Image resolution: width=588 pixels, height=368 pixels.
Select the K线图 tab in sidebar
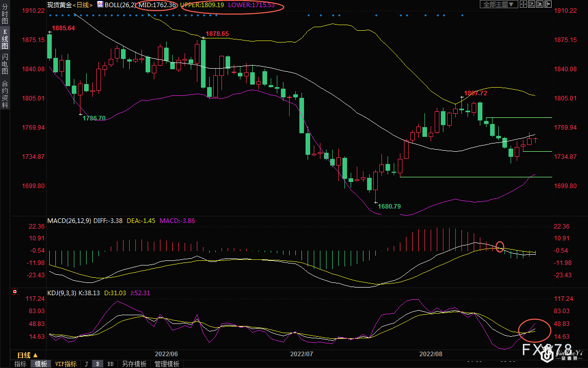click(x=5, y=39)
